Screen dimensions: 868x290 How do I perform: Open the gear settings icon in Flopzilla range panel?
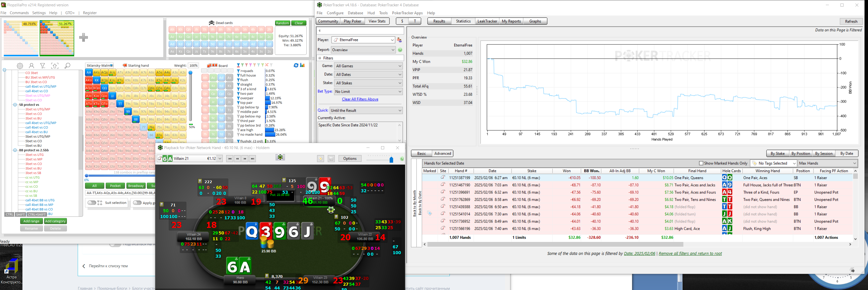pos(20,66)
